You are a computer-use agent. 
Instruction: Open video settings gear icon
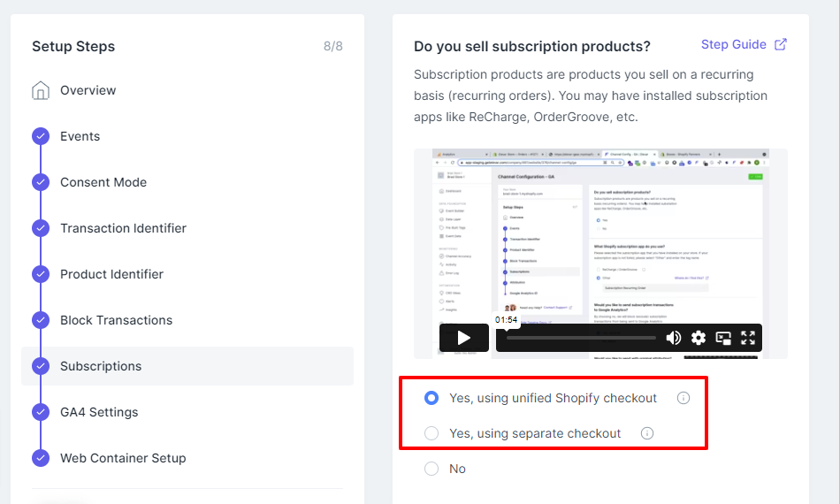pos(698,338)
